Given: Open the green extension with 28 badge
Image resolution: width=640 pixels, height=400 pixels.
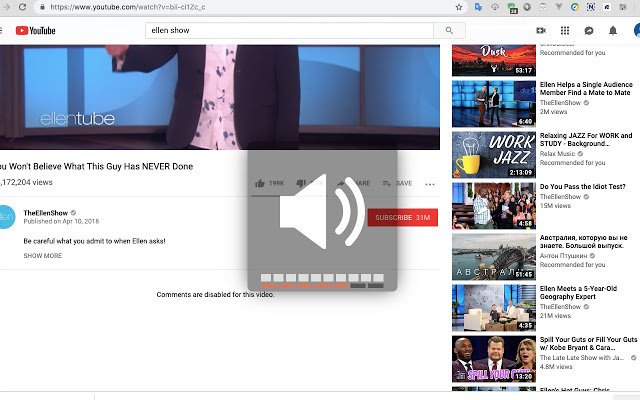Looking at the screenshot, I should coord(512,8).
